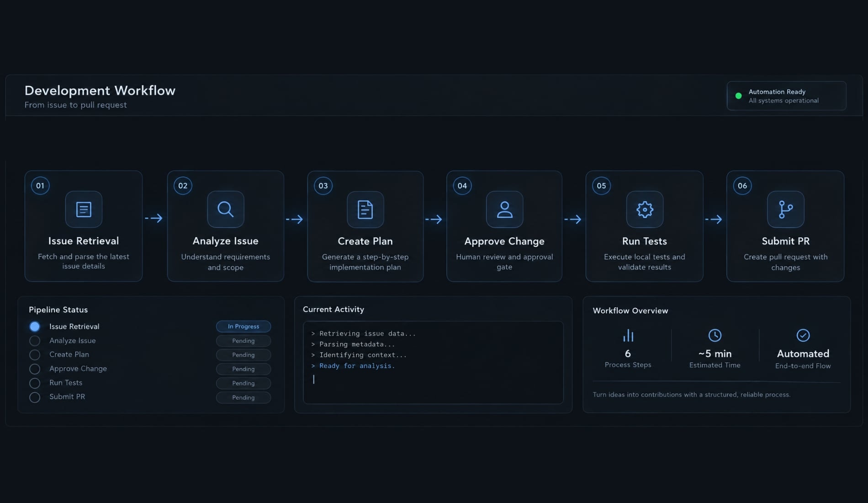Click the clock icon above Estimated Time
The height and width of the screenshot is (503, 868).
click(715, 335)
